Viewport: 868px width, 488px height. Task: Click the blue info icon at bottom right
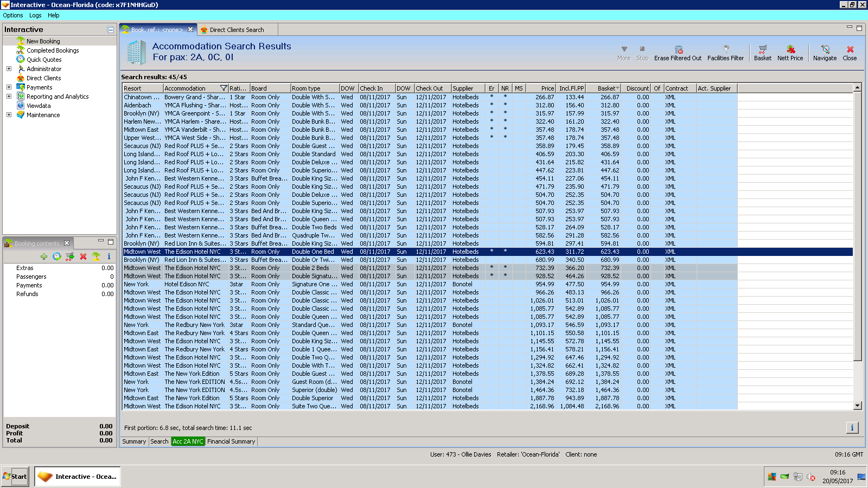tap(852, 428)
